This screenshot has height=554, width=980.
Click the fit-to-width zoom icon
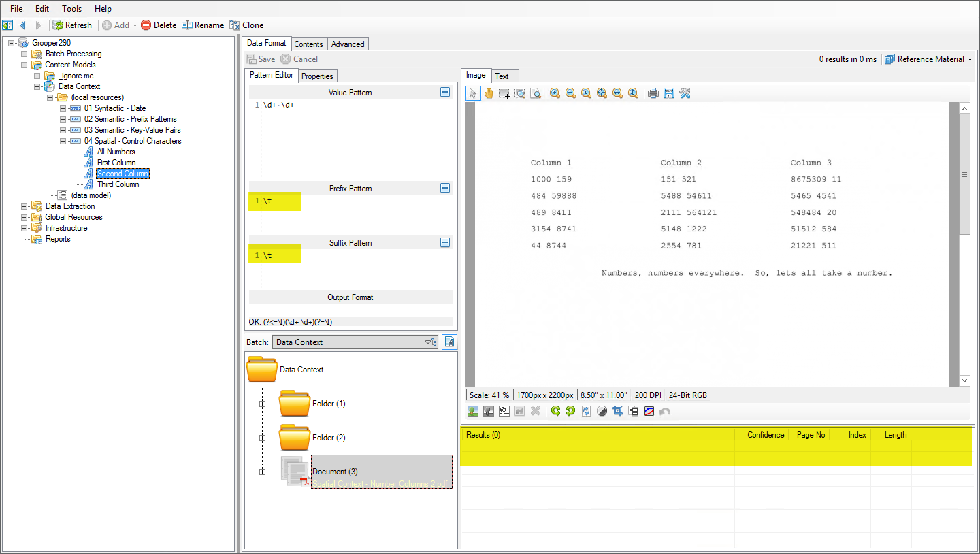click(617, 93)
